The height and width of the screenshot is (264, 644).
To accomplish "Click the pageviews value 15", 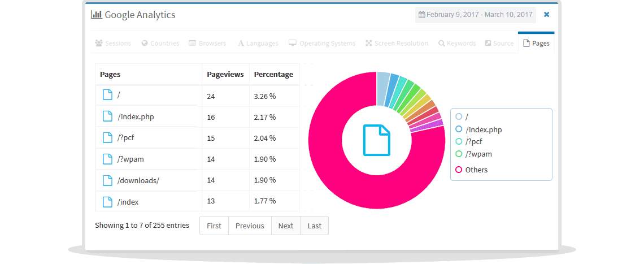I will pyautogui.click(x=211, y=138).
